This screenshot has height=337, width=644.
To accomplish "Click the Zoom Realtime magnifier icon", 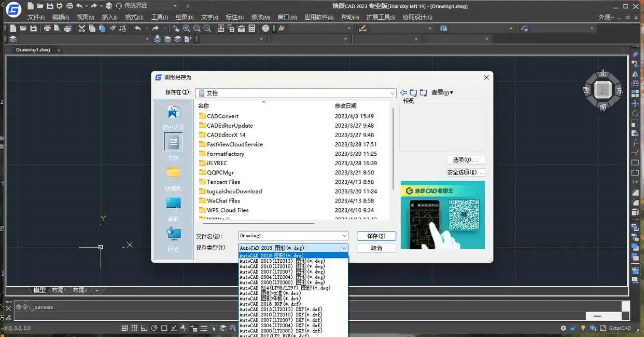I will coord(186,28).
